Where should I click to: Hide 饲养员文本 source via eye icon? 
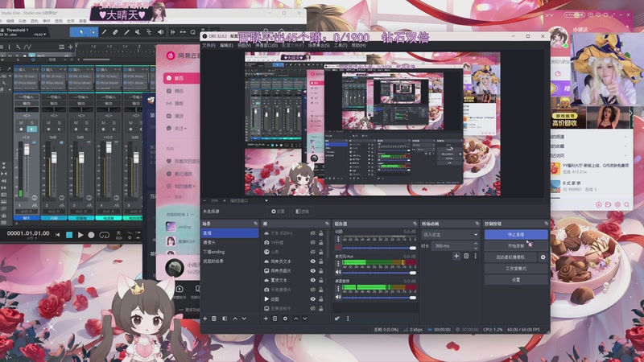(312, 261)
